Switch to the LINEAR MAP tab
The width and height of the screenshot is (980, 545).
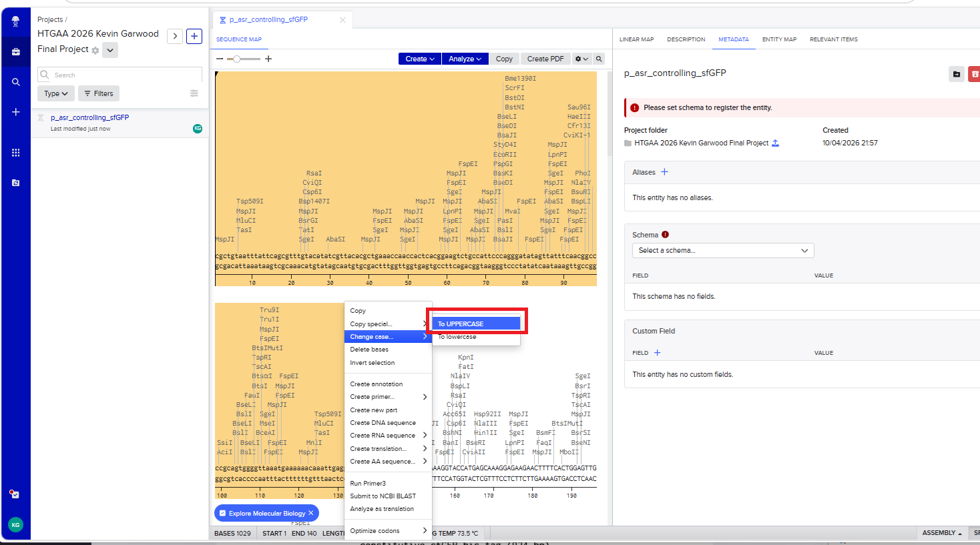pyautogui.click(x=636, y=39)
